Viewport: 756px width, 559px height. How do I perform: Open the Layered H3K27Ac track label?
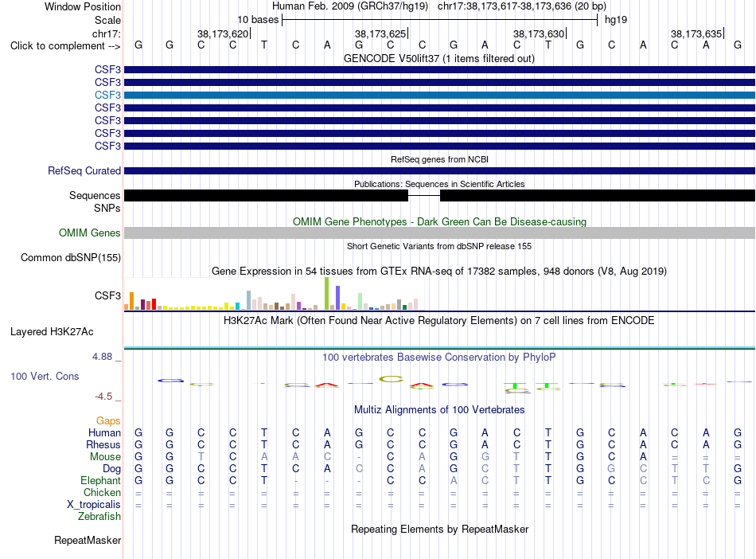tap(52, 332)
